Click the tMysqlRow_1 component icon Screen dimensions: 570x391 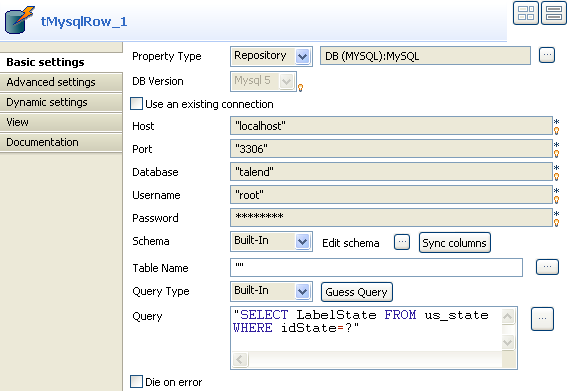[19, 20]
